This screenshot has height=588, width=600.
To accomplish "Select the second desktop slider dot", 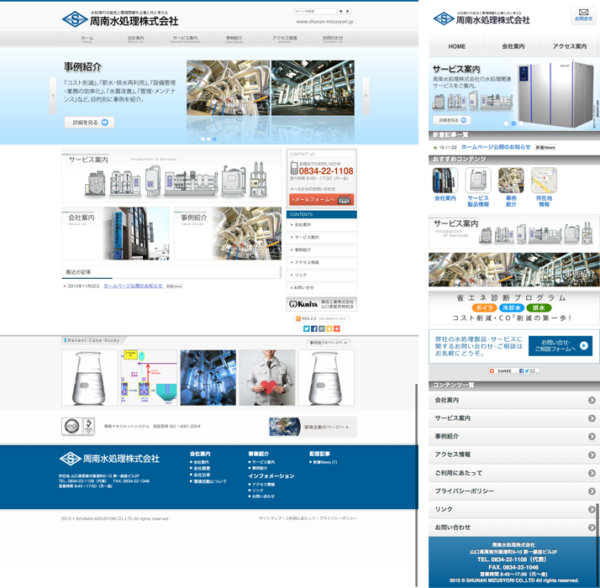I will 209,139.
